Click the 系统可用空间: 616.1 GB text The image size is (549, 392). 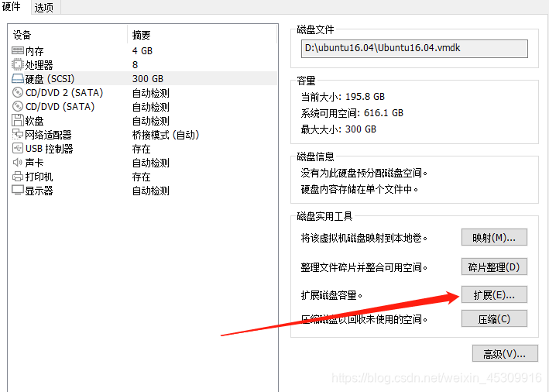[352, 113]
